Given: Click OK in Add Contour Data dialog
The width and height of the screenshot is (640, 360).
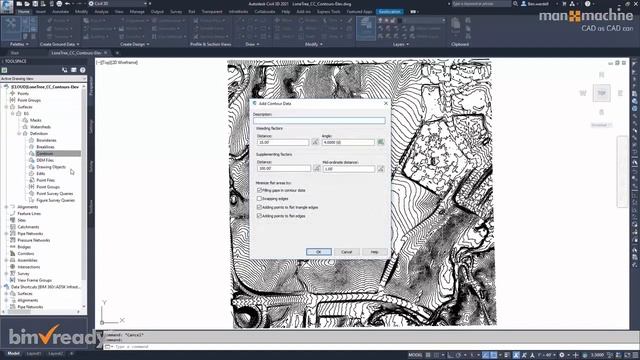Looking at the screenshot, I should pos(319,252).
